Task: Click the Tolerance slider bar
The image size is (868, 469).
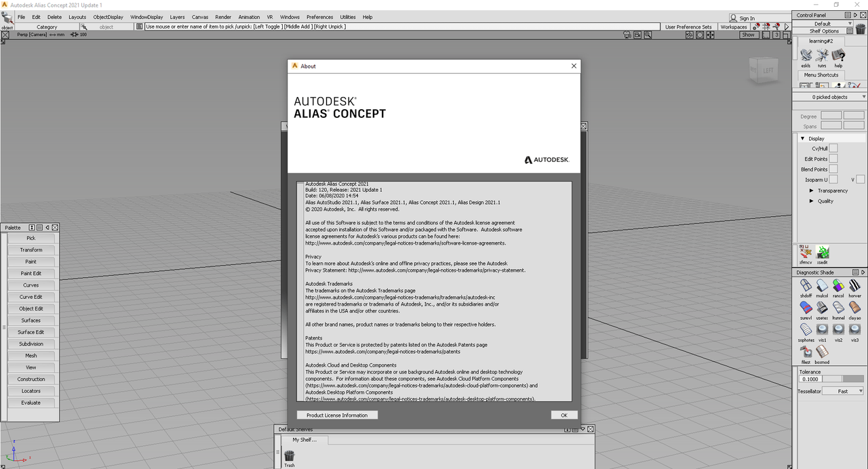Action: tap(844, 379)
